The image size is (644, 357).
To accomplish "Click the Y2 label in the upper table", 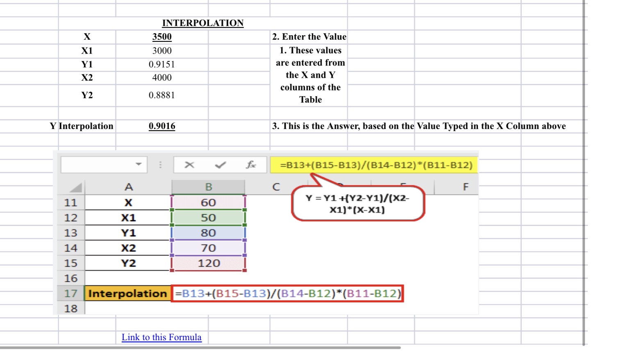I will click(x=87, y=95).
